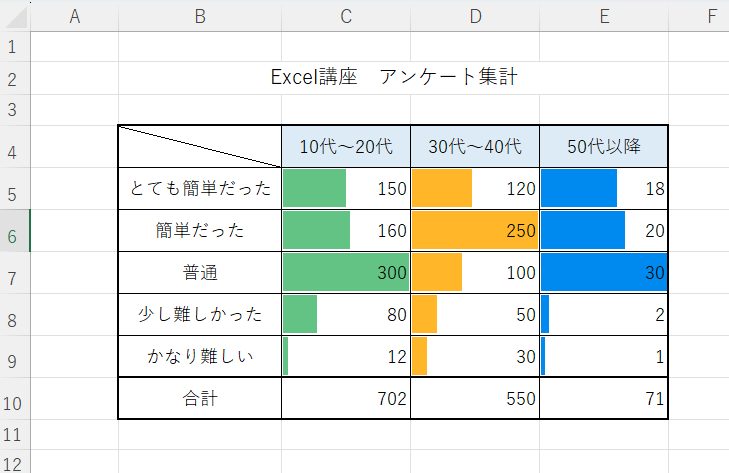Click the select-all corner of the sheet
Screen dimensions: 729x473
pyautogui.click(x=15, y=15)
